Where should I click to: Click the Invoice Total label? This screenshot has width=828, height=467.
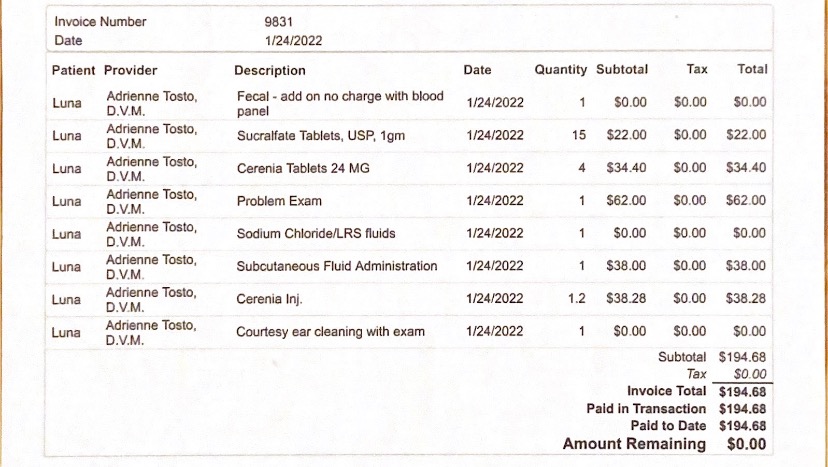click(x=666, y=391)
